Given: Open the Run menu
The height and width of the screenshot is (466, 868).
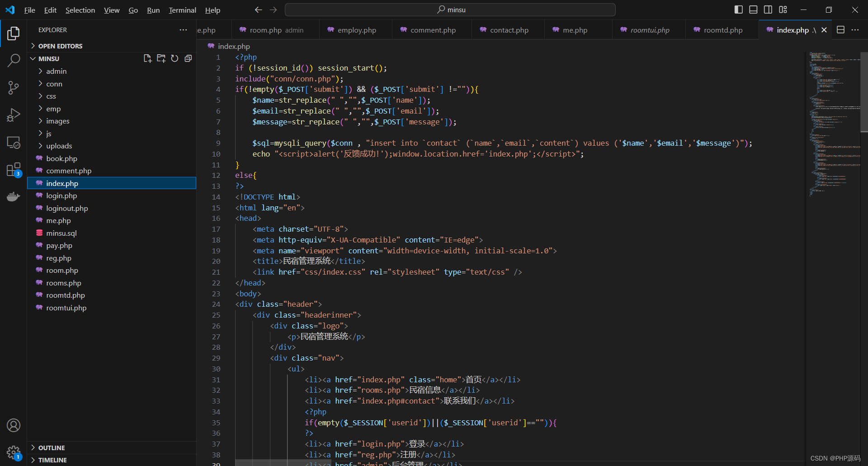Looking at the screenshot, I should (x=153, y=10).
